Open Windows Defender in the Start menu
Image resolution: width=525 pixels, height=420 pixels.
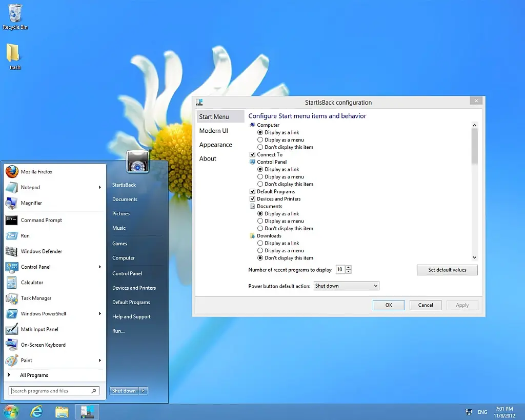41,251
